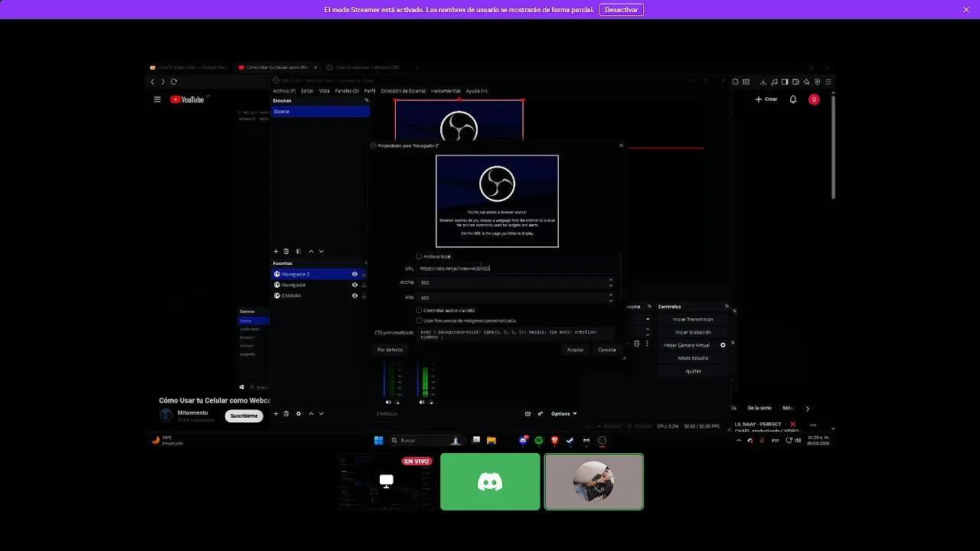Open virtual camera settings gear
Image resolution: width=980 pixels, height=551 pixels.
[x=723, y=345]
